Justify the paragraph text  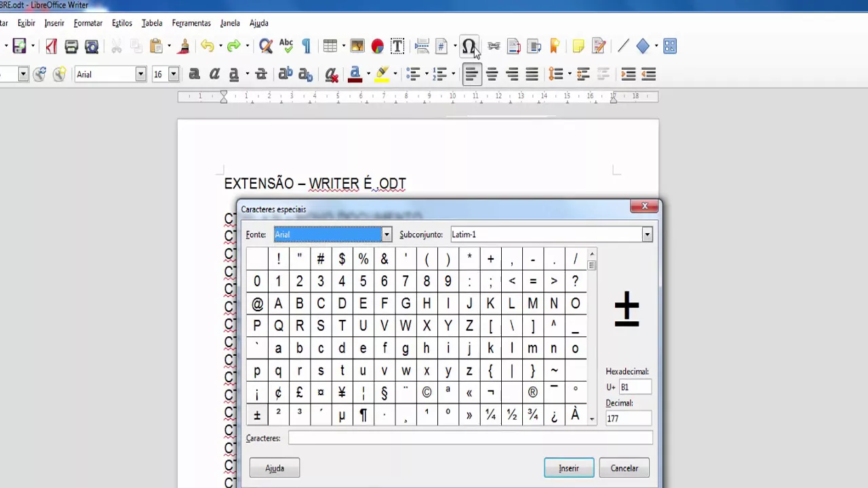pos(532,74)
